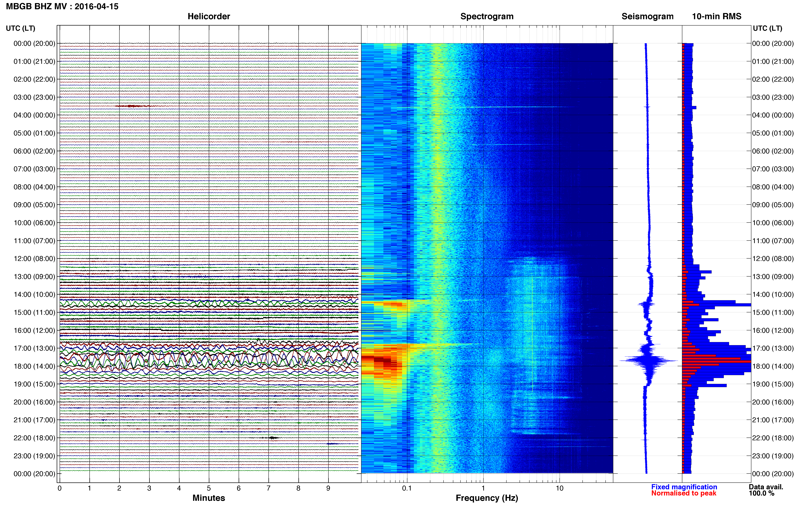Click the '0.1' frequency tick label
This screenshot has width=812, height=508.
(x=407, y=488)
